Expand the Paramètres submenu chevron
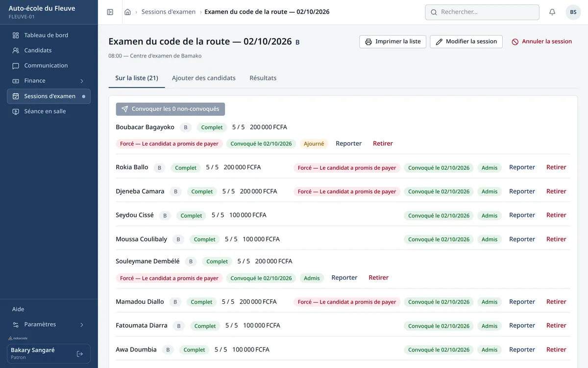This screenshot has width=588, height=368. (x=82, y=325)
